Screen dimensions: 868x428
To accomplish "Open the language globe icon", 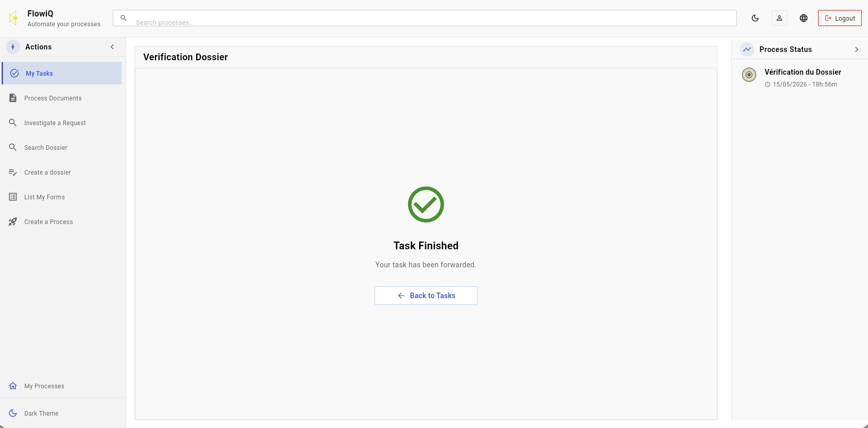I will tap(804, 18).
